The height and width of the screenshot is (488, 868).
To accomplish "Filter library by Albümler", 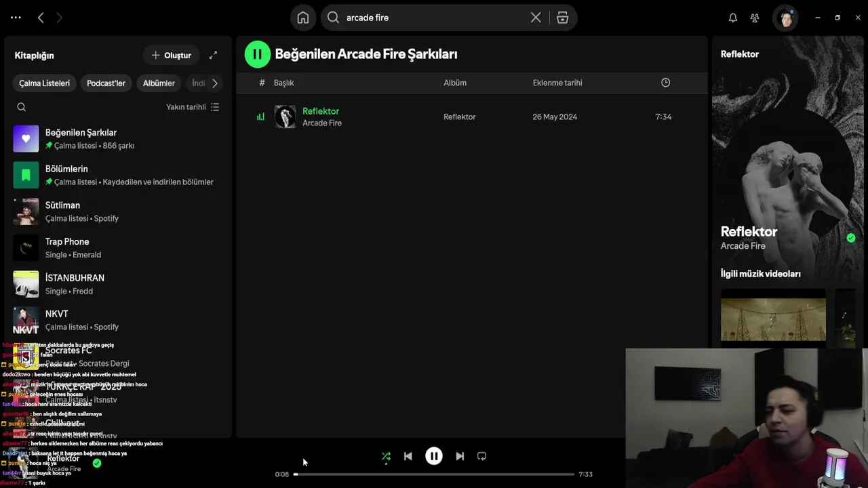I will pyautogui.click(x=159, y=83).
